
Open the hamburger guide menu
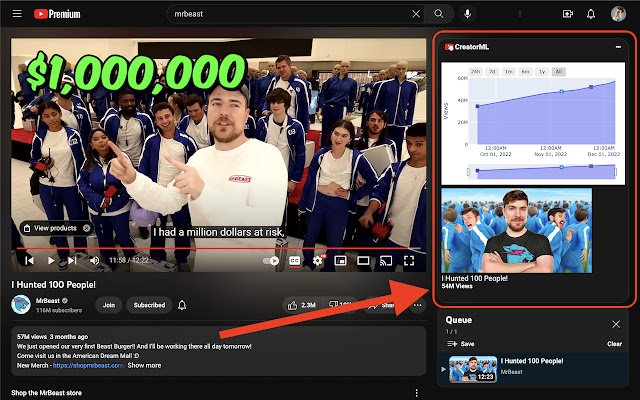click(17, 14)
